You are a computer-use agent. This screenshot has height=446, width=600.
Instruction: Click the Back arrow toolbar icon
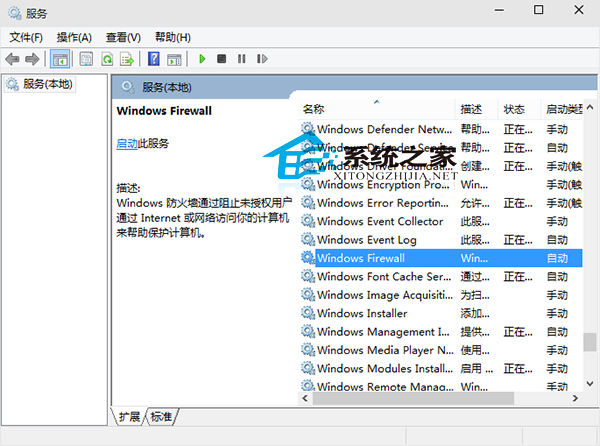coord(12,59)
